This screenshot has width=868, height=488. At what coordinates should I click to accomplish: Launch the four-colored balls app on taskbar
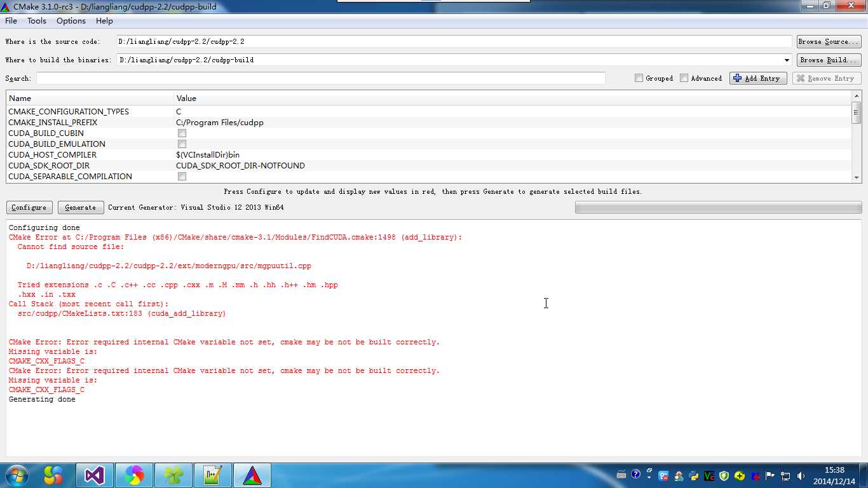point(53,475)
